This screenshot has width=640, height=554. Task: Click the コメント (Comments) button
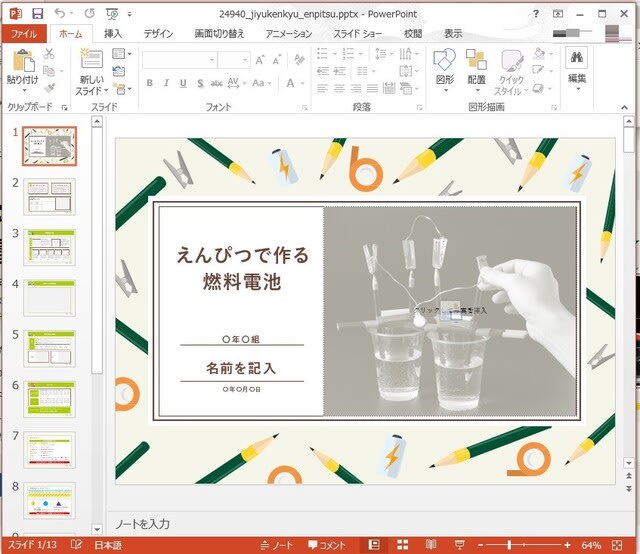click(327, 545)
